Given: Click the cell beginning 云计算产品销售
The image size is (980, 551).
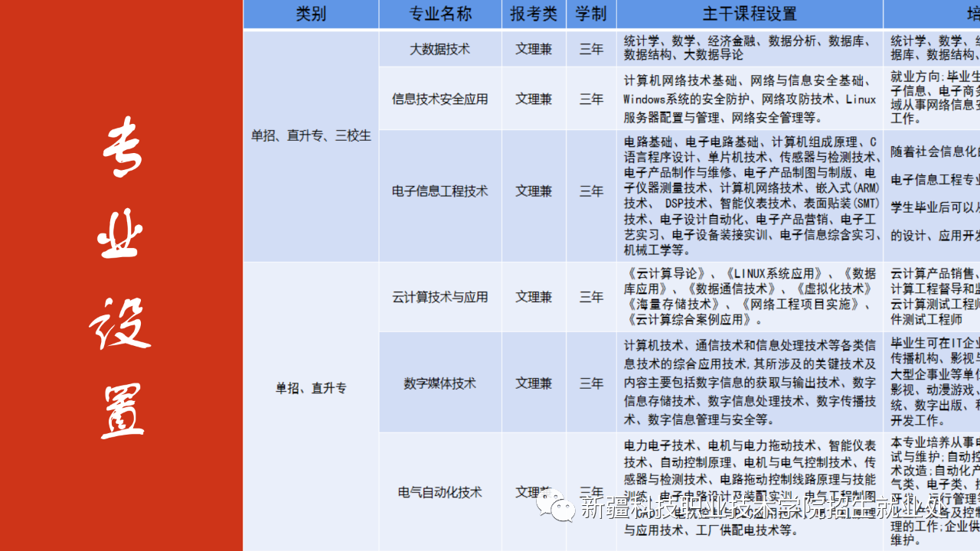Looking at the screenshot, I should click(932, 297).
